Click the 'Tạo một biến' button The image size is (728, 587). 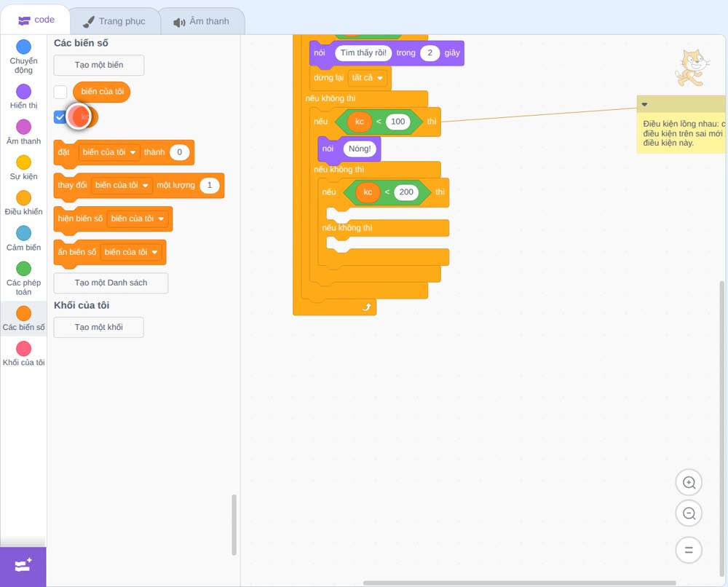(x=99, y=65)
